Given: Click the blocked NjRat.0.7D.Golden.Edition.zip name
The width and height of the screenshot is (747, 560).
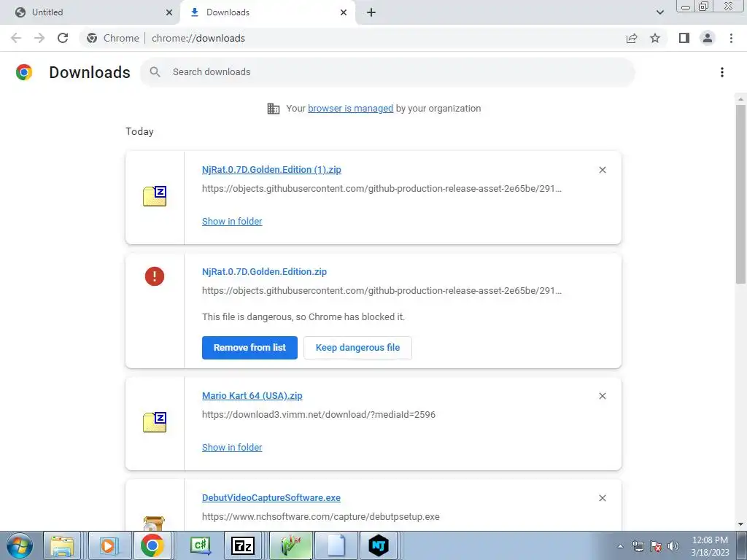Looking at the screenshot, I should (x=264, y=272).
